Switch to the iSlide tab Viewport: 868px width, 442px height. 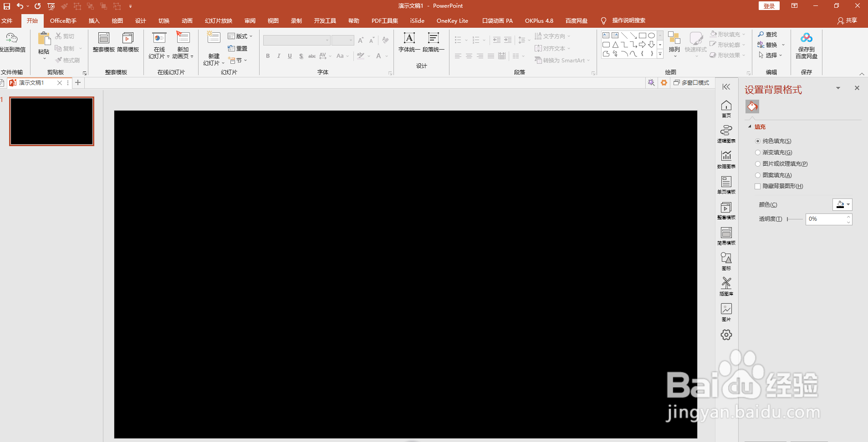click(x=417, y=21)
